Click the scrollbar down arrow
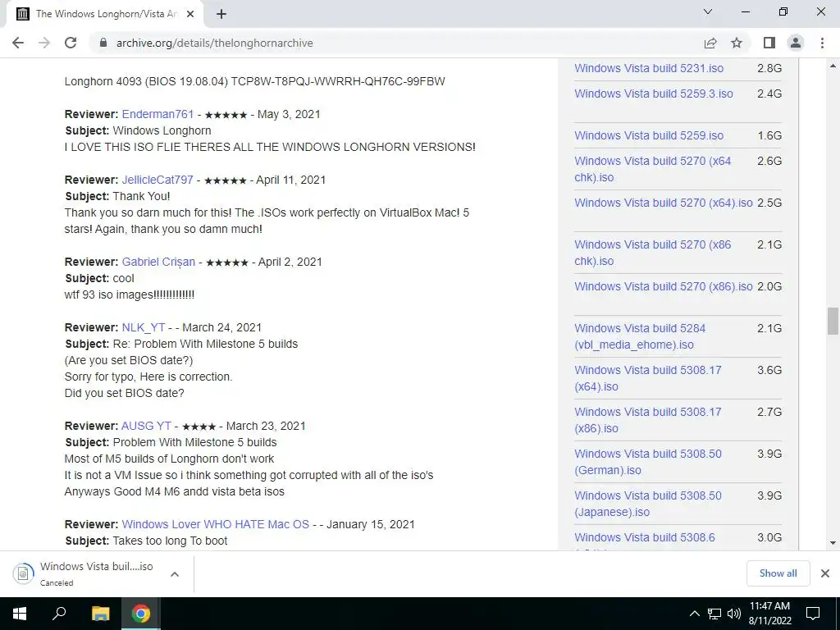The height and width of the screenshot is (630, 840). 833,543
